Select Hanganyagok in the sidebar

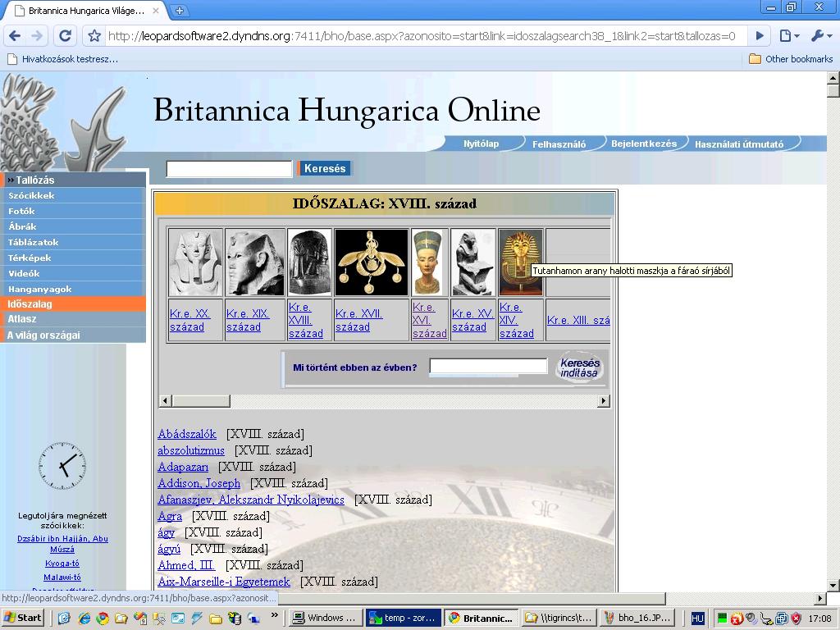coord(73,289)
